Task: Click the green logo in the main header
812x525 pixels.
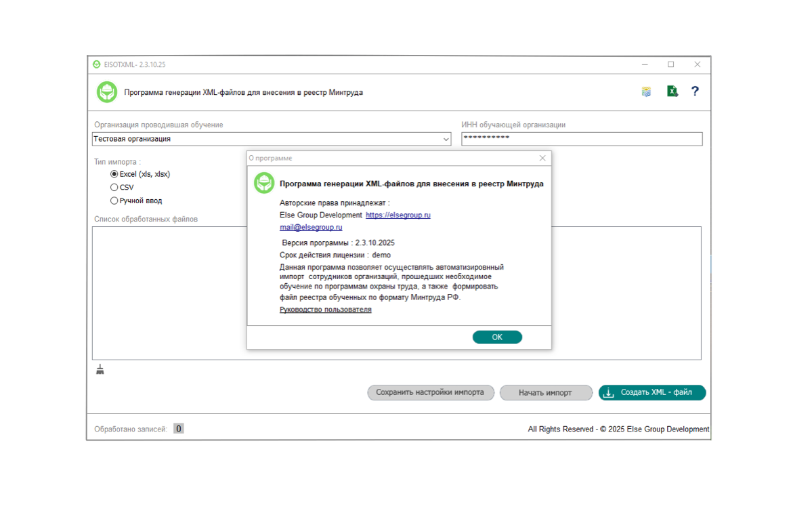Action: [107, 92]
